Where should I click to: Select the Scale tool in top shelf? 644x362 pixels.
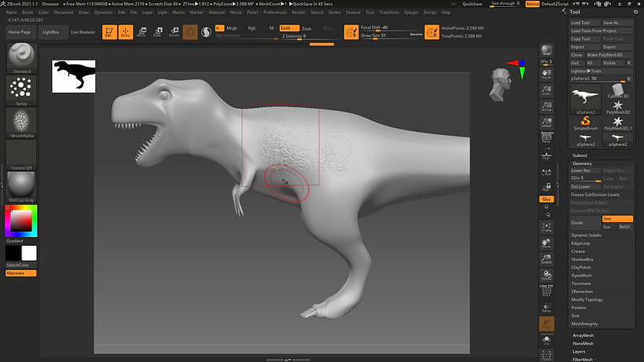[158, 32]
